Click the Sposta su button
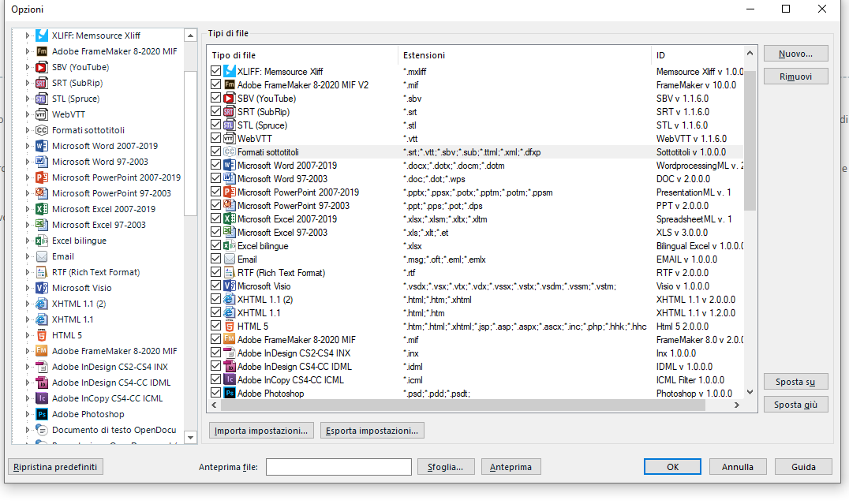 click(x=795, y=382)
